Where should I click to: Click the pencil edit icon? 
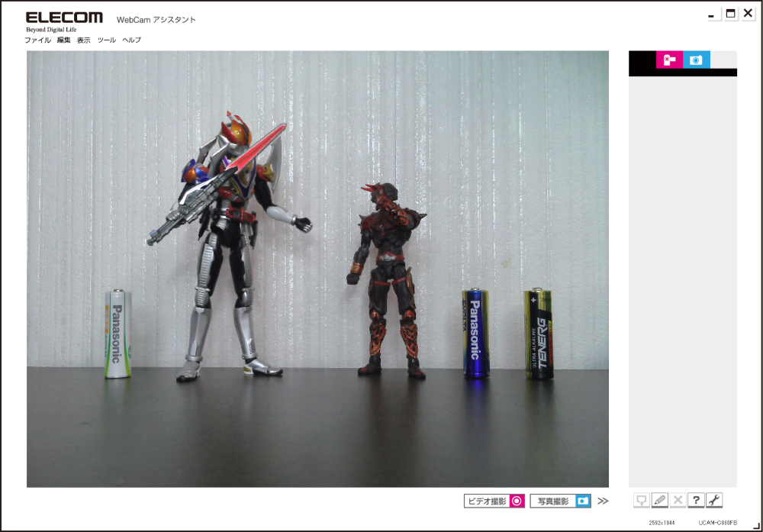pos(660,500)
